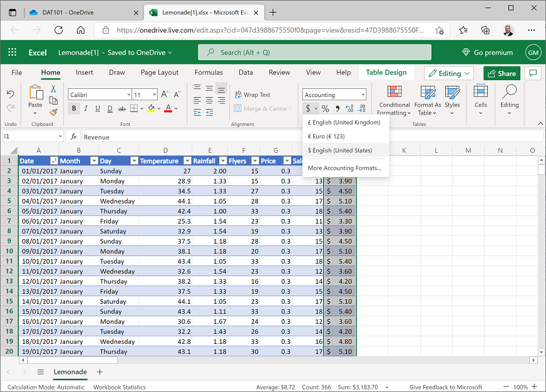Open the Fill Colour swatch picker
The height and width of the screenshot is (392, 546).
(x=152, y=108)
